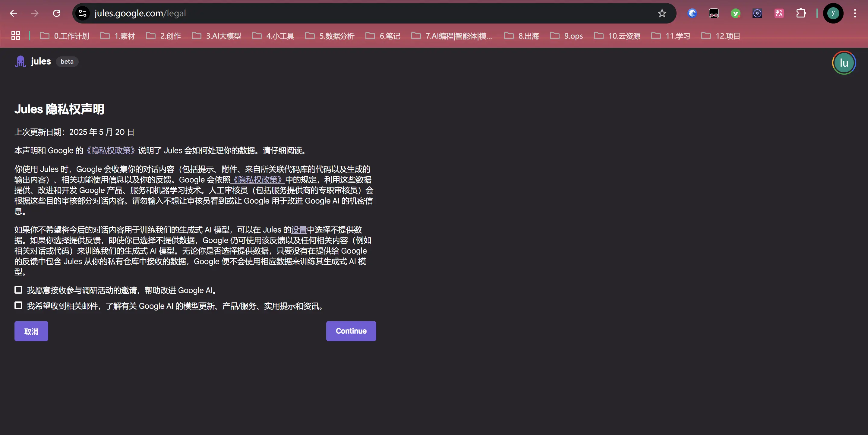The height and width of the screenshot is (435, 868).
Task: Bookmark this page with the star icon
Action: [662, 13]
